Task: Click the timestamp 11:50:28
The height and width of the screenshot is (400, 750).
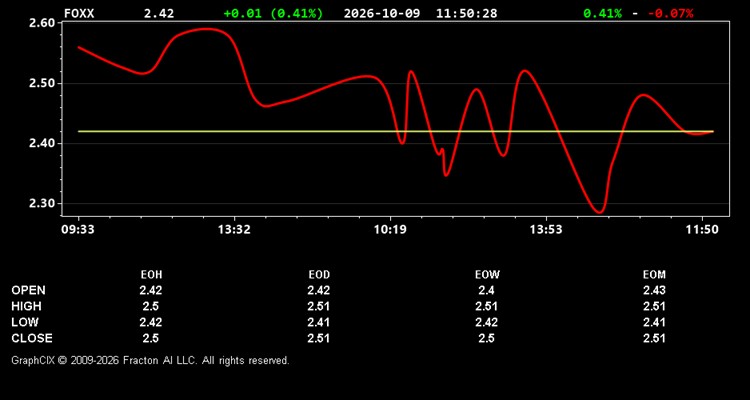Action: click(x=466, y=13)
